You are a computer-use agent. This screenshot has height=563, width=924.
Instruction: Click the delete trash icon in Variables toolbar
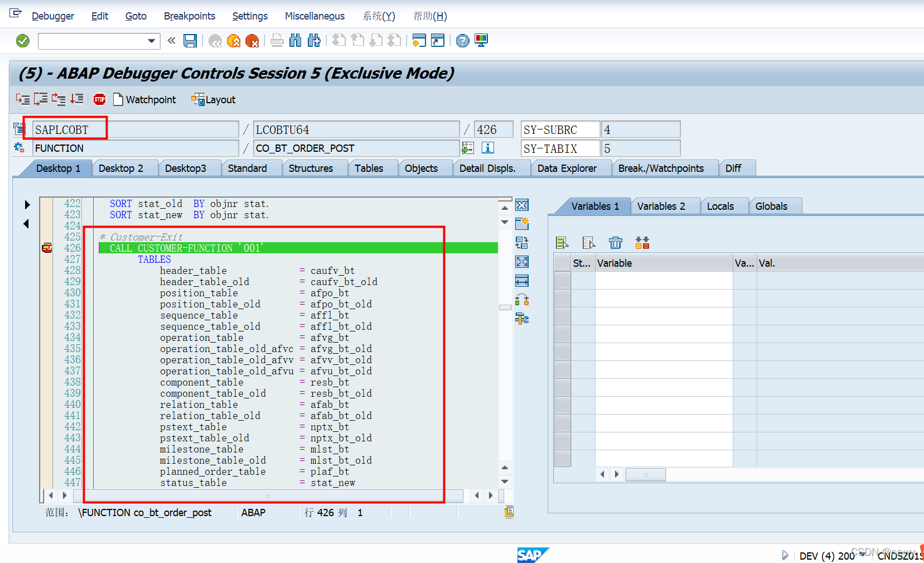tap(615, 243)
